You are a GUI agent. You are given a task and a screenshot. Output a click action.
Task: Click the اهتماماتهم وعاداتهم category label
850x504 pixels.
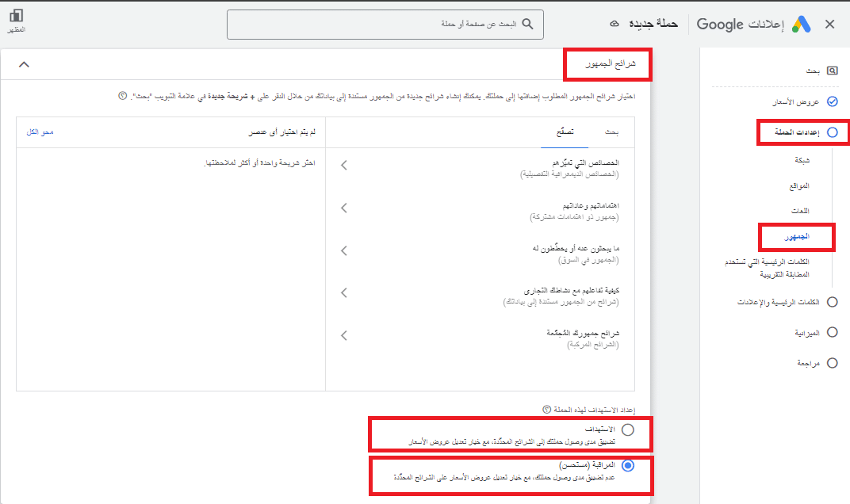pos(591,205)
